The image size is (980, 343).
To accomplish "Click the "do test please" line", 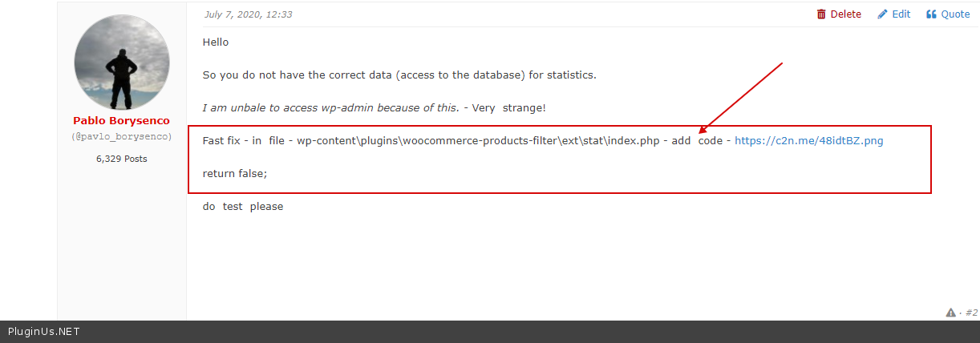I will (243, 207).
